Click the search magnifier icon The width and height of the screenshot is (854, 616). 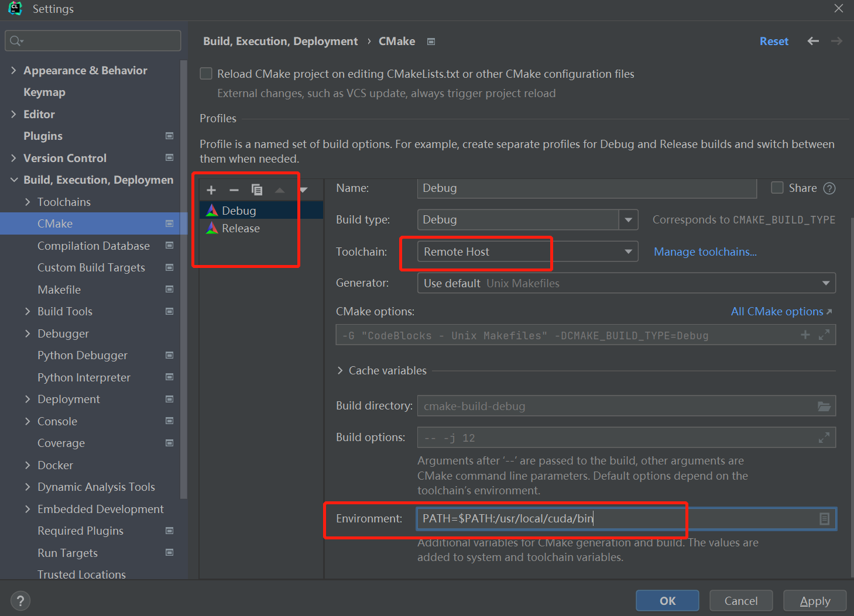tap(16, 40)
